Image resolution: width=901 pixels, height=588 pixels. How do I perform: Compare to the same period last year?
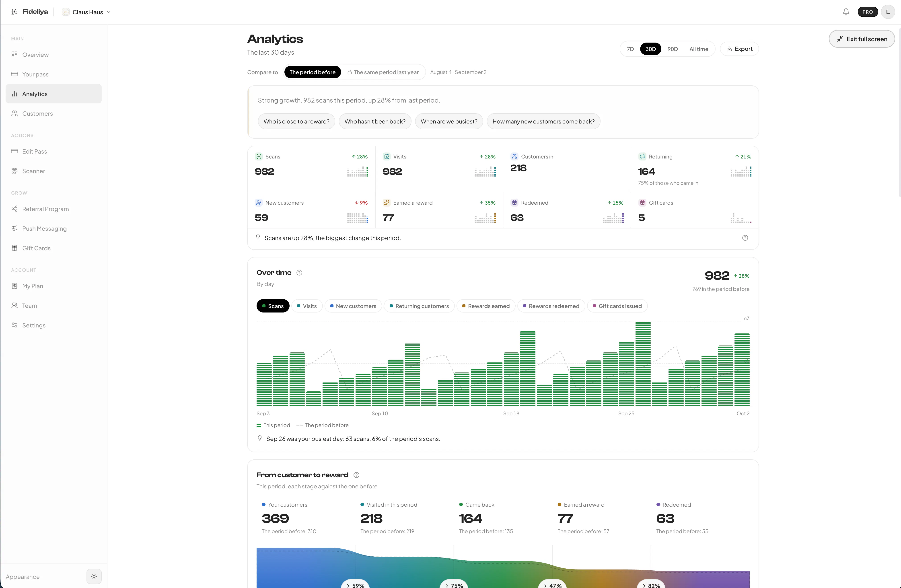pyautogui.click(x=383, y=72)
